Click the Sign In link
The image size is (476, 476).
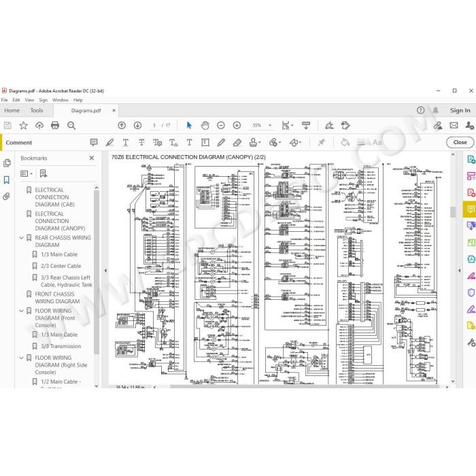click(x=460, y=110)
